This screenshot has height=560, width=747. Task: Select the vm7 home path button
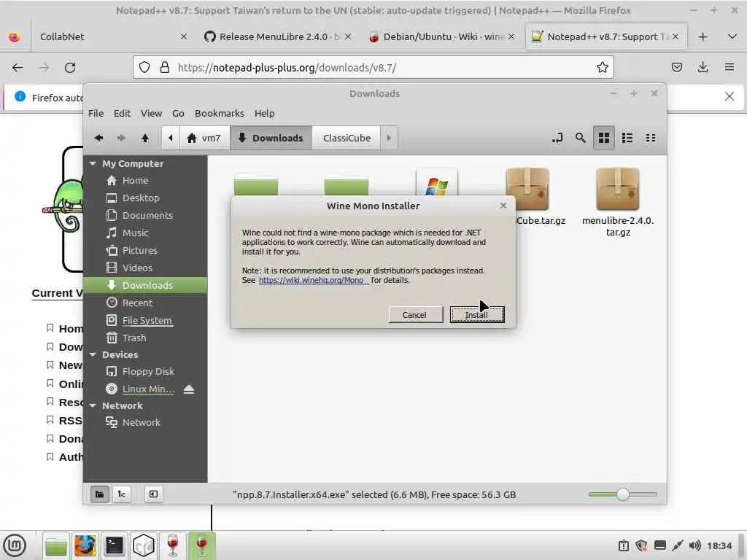point(204,138)
